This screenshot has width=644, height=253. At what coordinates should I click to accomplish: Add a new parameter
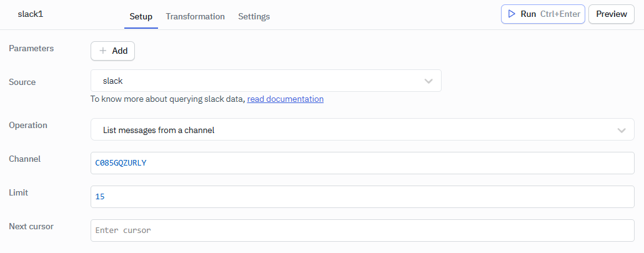tap(112, 51)
